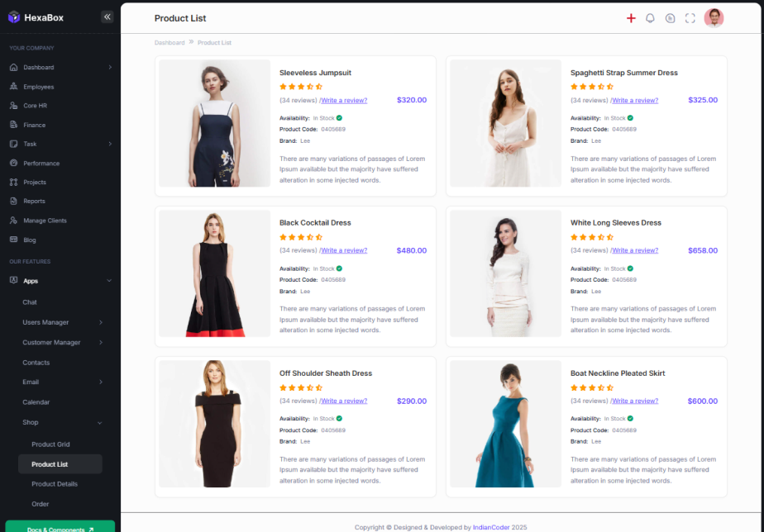Collapse the Apps menu section
Screen dimensions: 764x532
[110, 281]
